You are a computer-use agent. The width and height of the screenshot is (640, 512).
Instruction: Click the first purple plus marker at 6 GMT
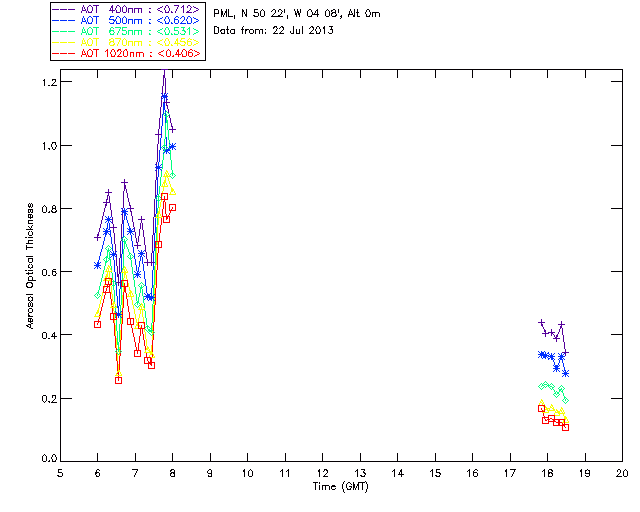click(98, 237)
